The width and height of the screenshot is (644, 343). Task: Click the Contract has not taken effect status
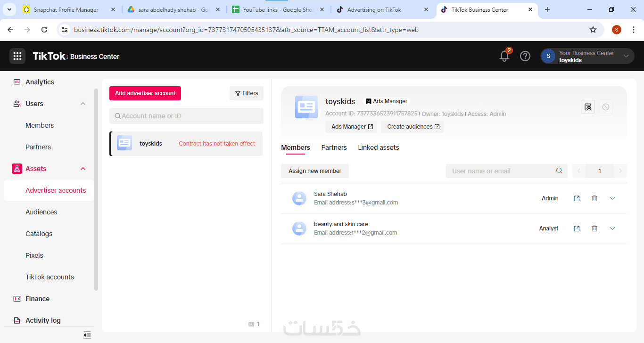(x=217, y=144)
